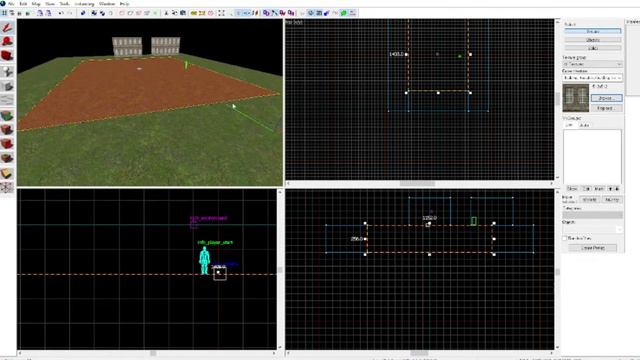This screenshot has height=360, width=640.
Task: Set select mode to Groups
Action: (593, 31)
